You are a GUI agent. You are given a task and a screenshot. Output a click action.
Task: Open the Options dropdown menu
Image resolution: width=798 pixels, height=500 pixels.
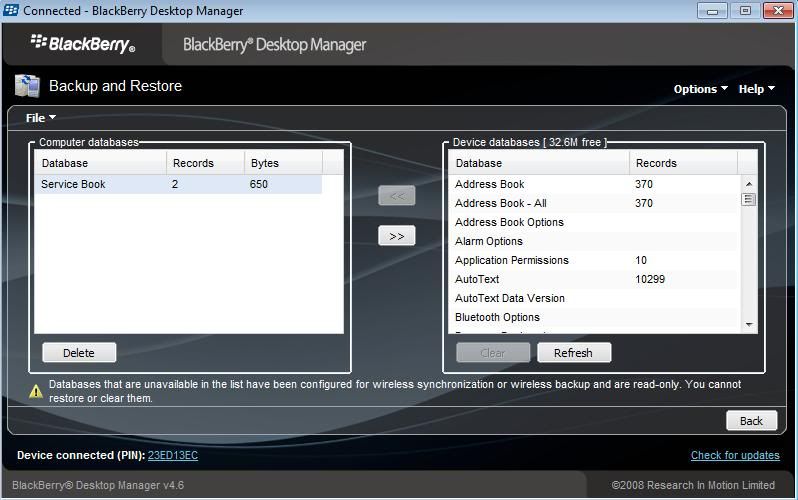pos(700,89)
